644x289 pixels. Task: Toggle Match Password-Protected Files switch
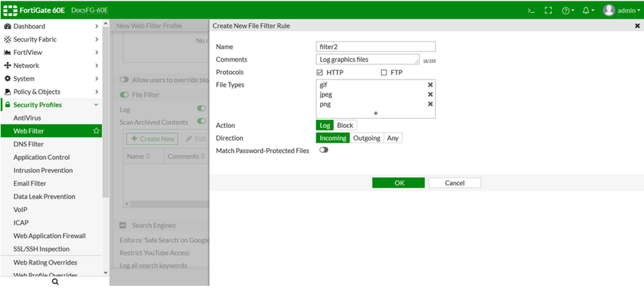pos(324,150)
